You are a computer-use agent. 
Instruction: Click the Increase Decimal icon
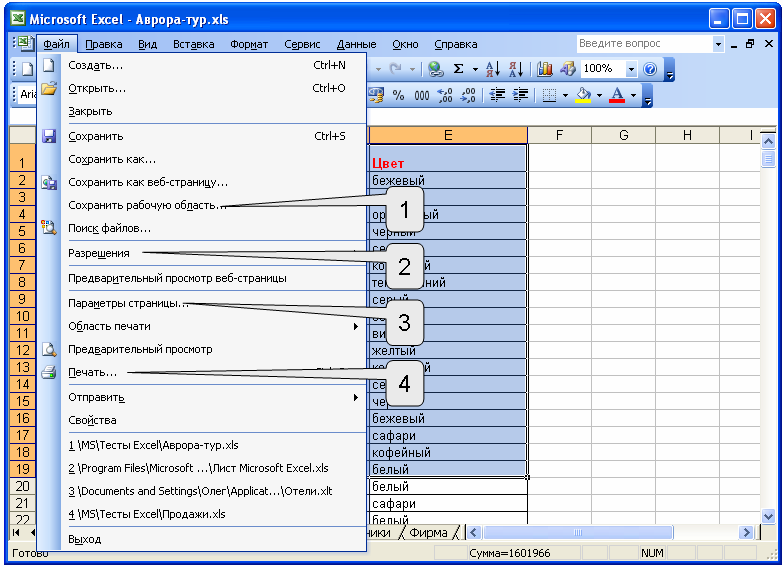444,95
